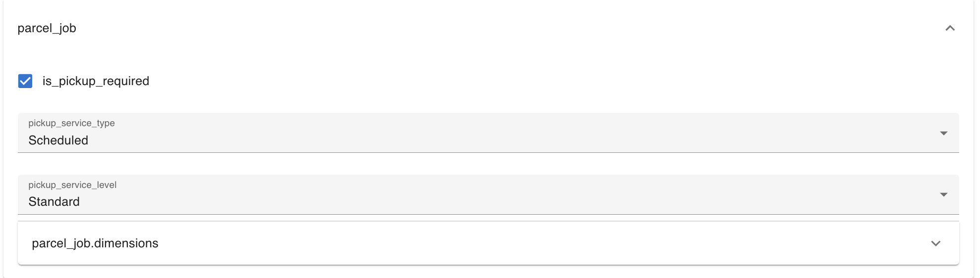980x278 pixels.
Task: Click the is_pickup_required label text
Action: click(96, 81)
